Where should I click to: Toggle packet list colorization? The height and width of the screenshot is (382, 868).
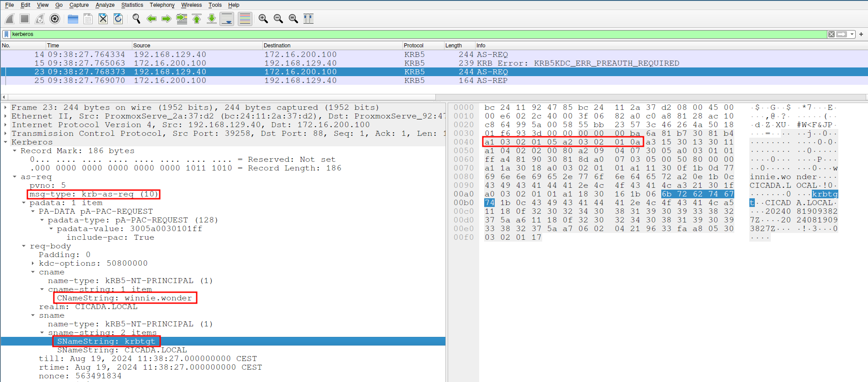coord(245,19)
